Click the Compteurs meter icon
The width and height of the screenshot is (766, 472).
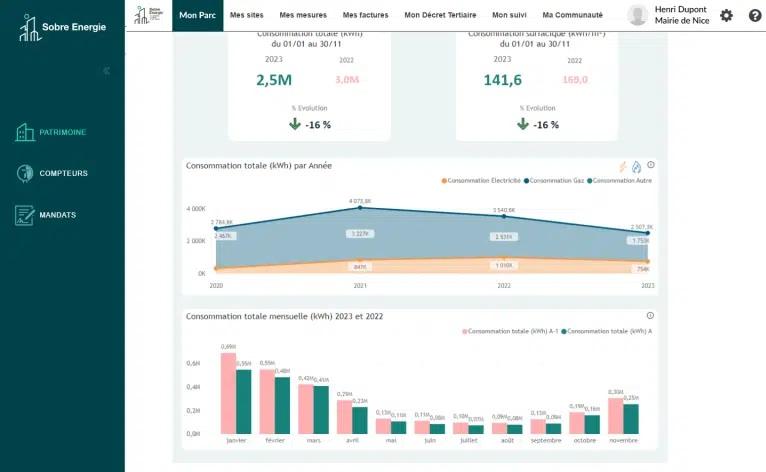tap(25, 173)
